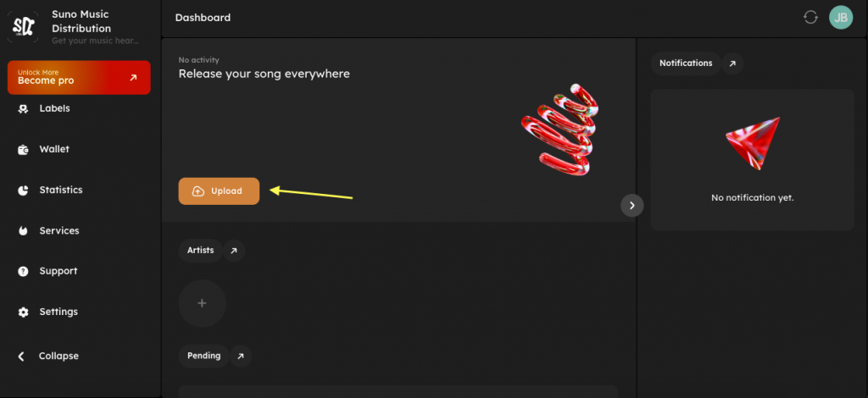This screenshot has width=868, height=398.
Task: Collapse the sidebar with the chevron
Action: [x=22, y=357]
